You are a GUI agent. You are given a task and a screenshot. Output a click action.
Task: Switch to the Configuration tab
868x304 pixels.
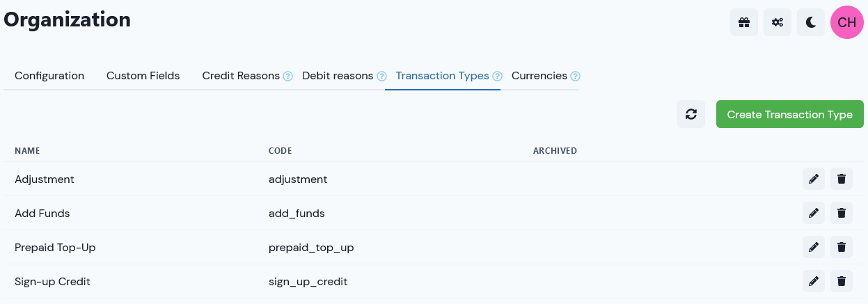click(x=49, y=76)
